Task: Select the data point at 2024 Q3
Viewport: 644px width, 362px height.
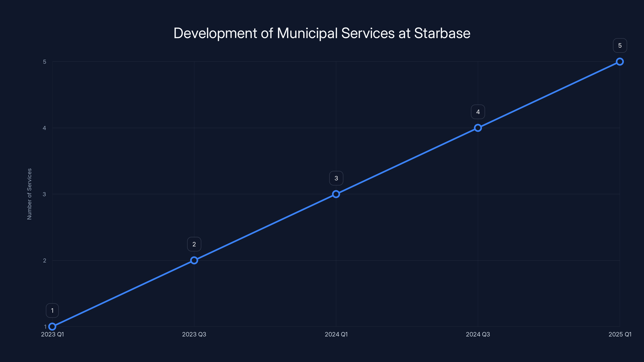Action: pos(478,128)
